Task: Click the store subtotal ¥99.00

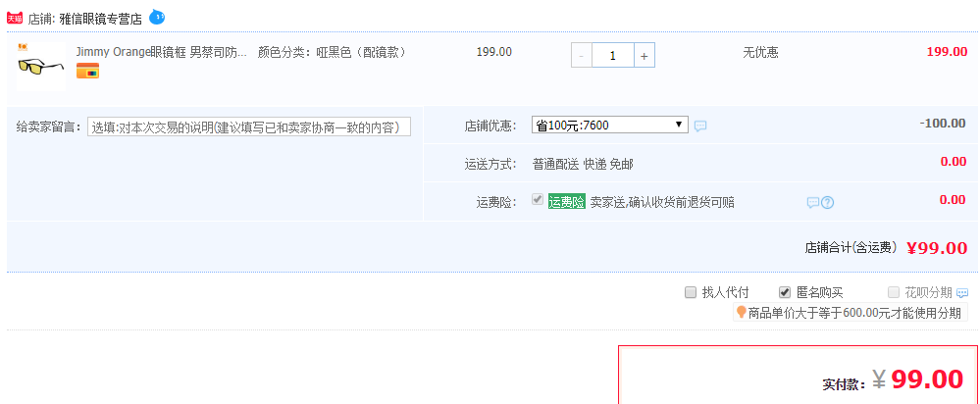Action: pos(937,248)
